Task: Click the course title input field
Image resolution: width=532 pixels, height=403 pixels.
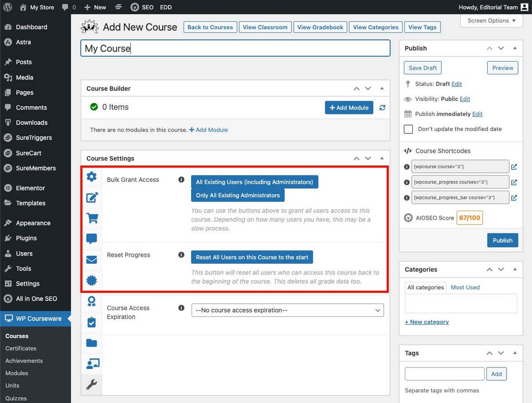Action: point(235,48)
